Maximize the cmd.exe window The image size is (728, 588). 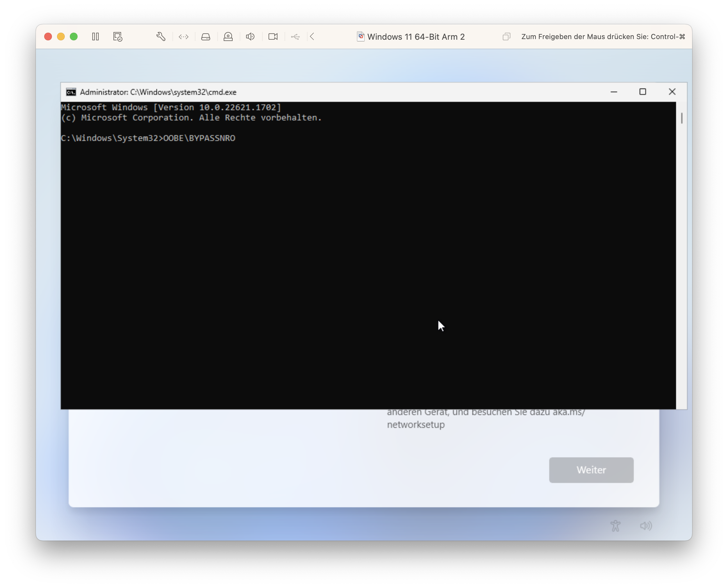[642, 92]
